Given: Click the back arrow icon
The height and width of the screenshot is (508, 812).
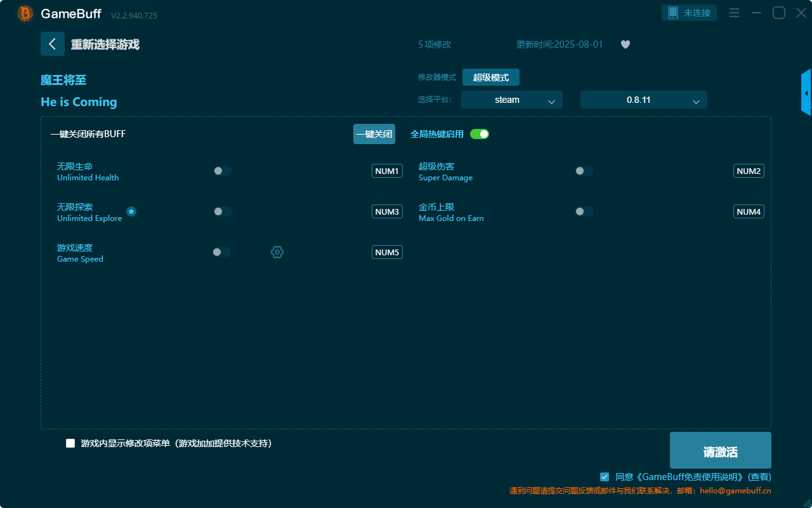Looking at the screenshot, I should click(x=52, y=44).
